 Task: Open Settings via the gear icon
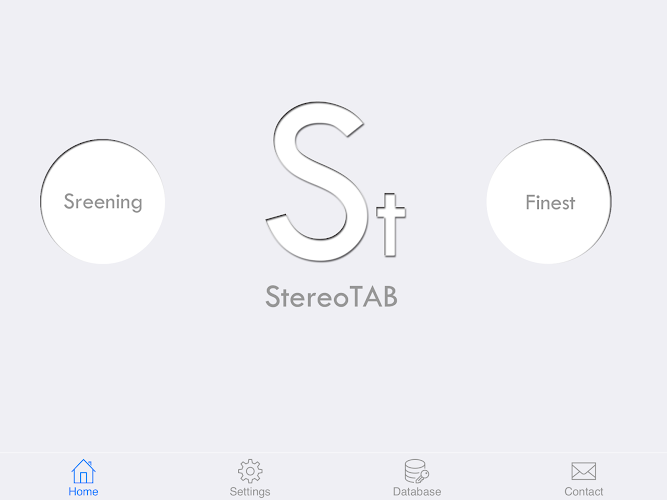pos(250,471)
